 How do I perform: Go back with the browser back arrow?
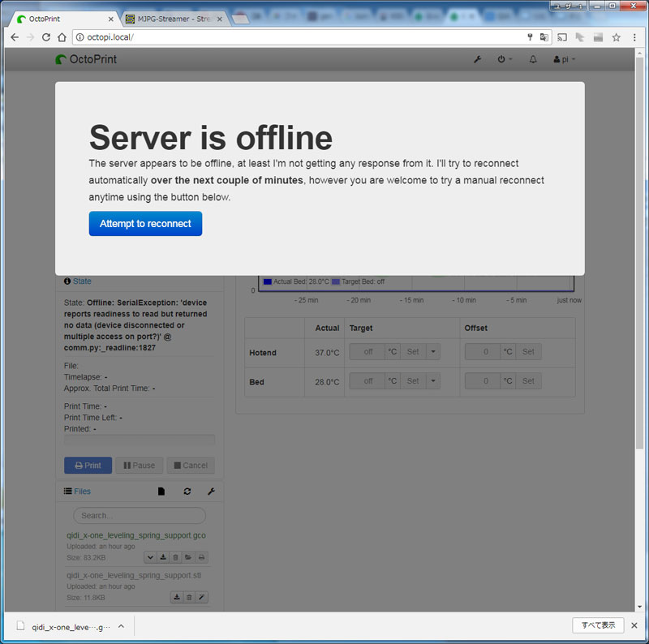[15, 37]
